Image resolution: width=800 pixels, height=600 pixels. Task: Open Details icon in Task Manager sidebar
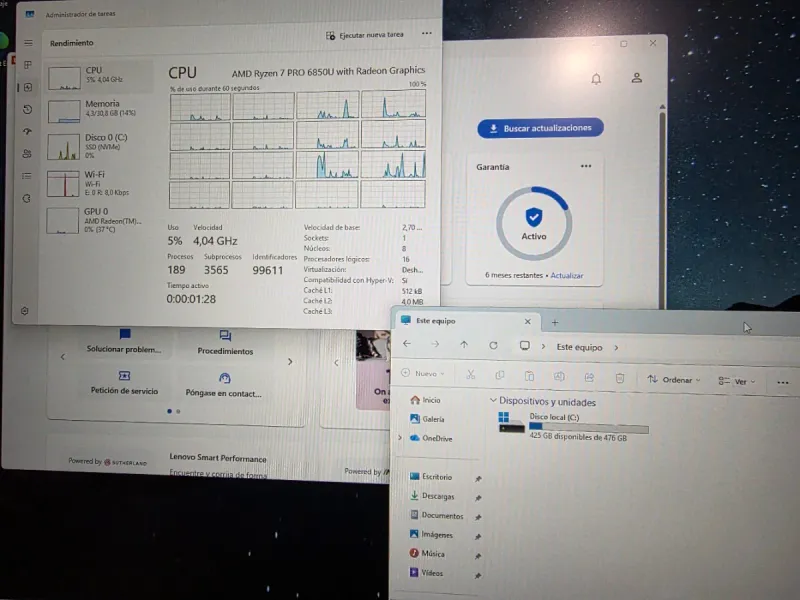tap(27, 176)
